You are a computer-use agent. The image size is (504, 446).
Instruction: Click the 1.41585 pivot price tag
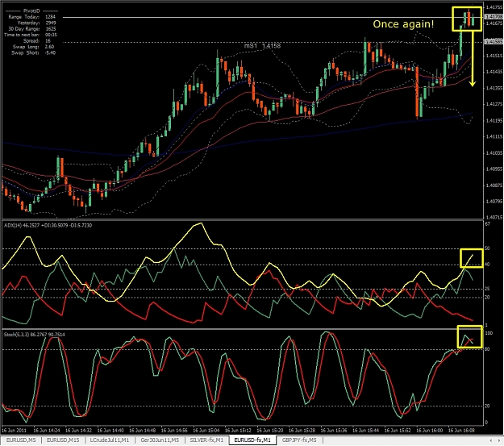pos(494,41)
